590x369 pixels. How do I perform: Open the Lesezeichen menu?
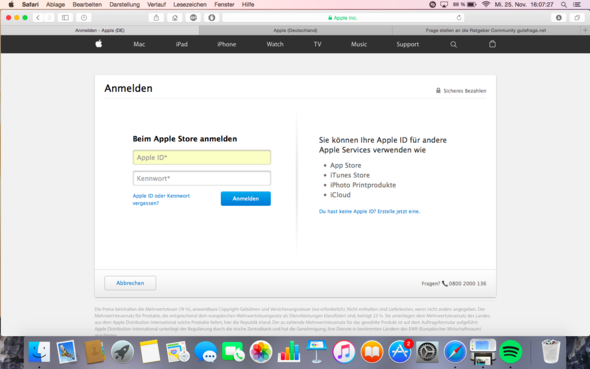coord(190,5)
